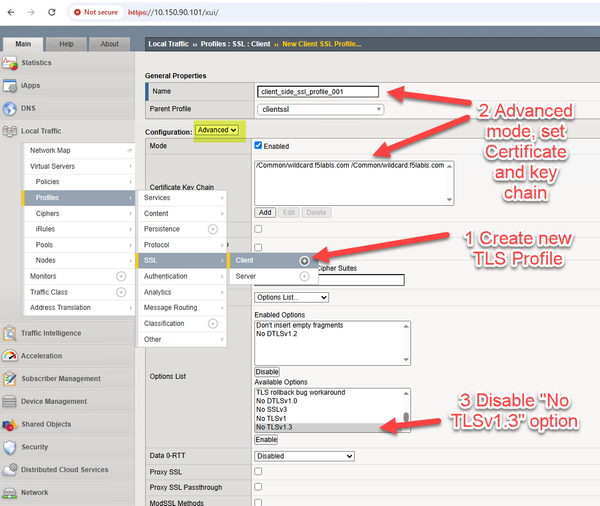Click the profile Name input field
This screenshot has height=506, width=600.
(x=318, y=91)
